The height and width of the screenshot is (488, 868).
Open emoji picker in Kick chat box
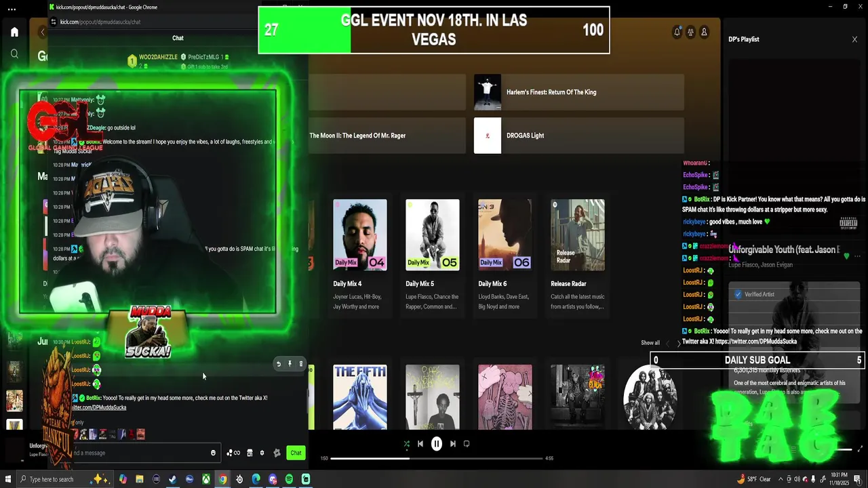[213, 453]
